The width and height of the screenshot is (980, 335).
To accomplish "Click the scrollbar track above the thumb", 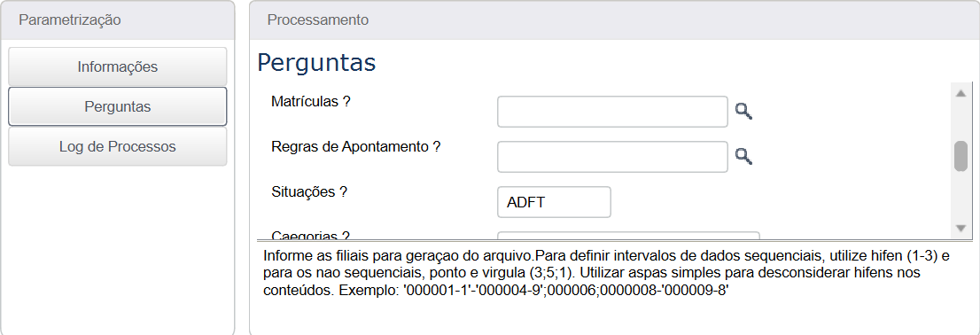I will pos(961,121).
